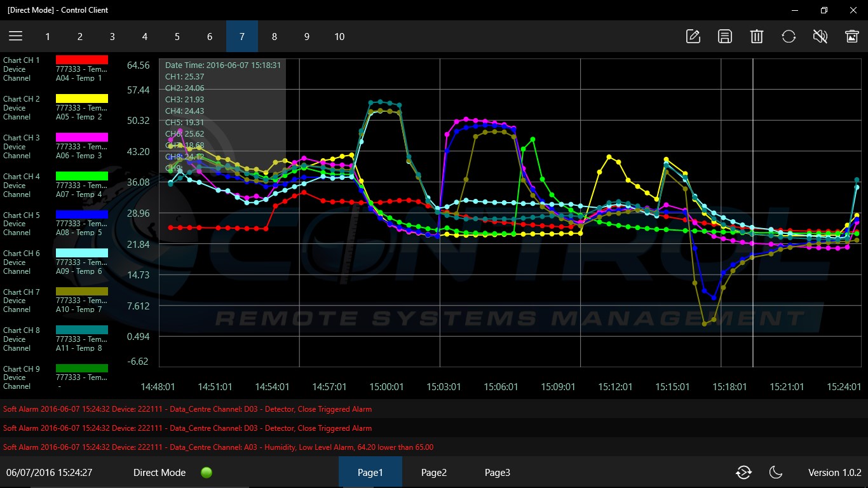Click the blue Chart CH 5 color swatch
This screenshot has width=868, height=488.
coord(82,214)
